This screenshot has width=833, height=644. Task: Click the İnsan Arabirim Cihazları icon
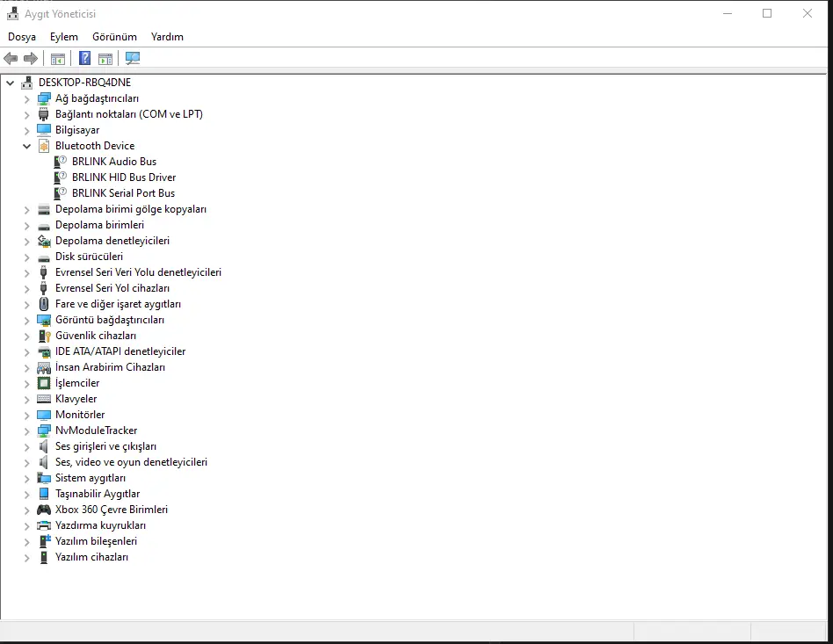point(44,367)
